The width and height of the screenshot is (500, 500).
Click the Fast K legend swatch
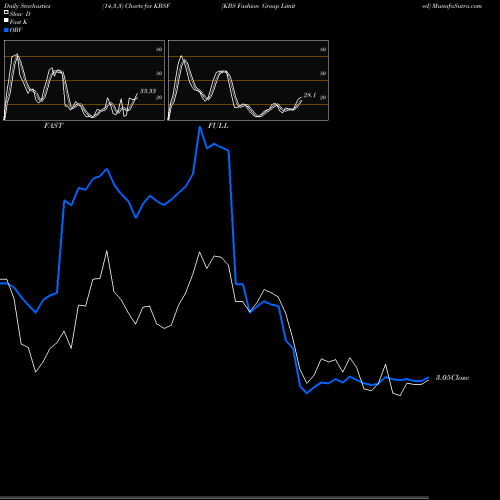coord(6,20)
